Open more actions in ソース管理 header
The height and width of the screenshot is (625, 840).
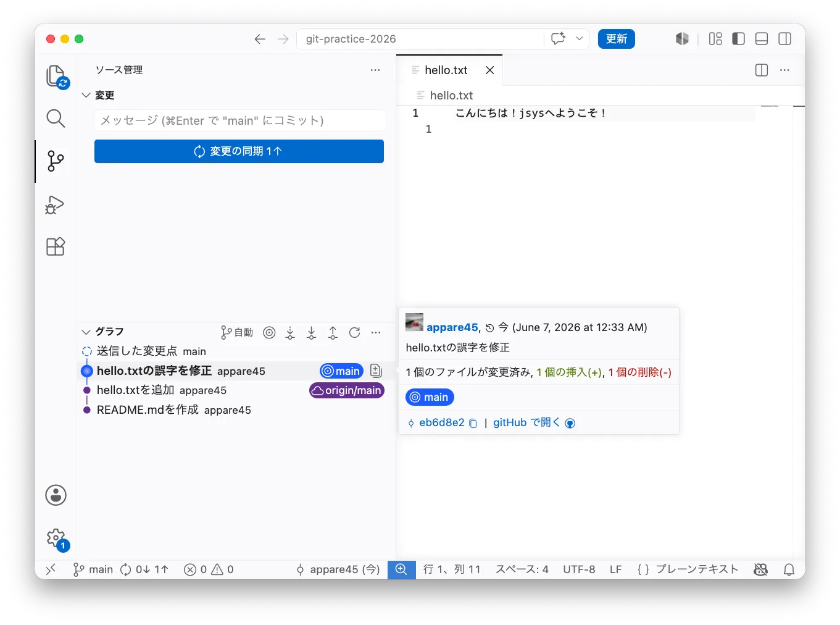coord(375,70)
